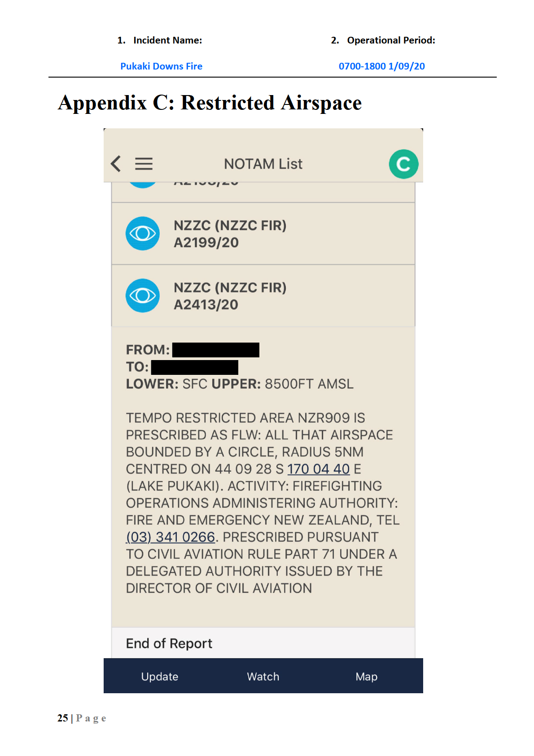Call the (03) 341 0266 phone link
The height and width of the screenshot is (756, 534).
[x=171, y=537]
